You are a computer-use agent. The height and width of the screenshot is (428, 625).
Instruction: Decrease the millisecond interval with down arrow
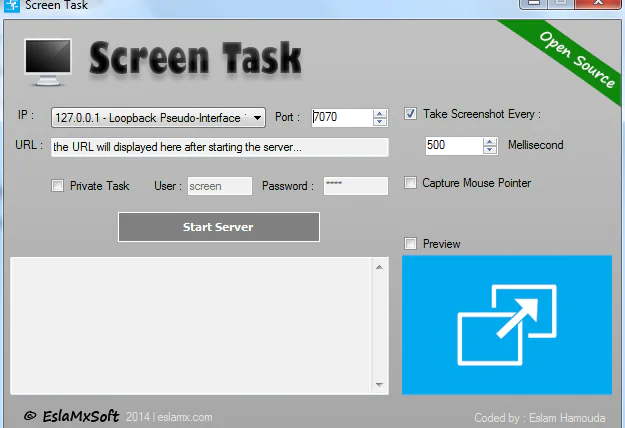coord(489,149)
